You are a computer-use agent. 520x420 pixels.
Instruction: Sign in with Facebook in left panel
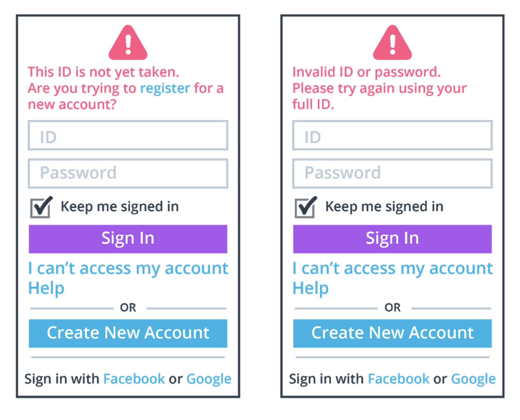pyautogui.click(x=134, y=379)
